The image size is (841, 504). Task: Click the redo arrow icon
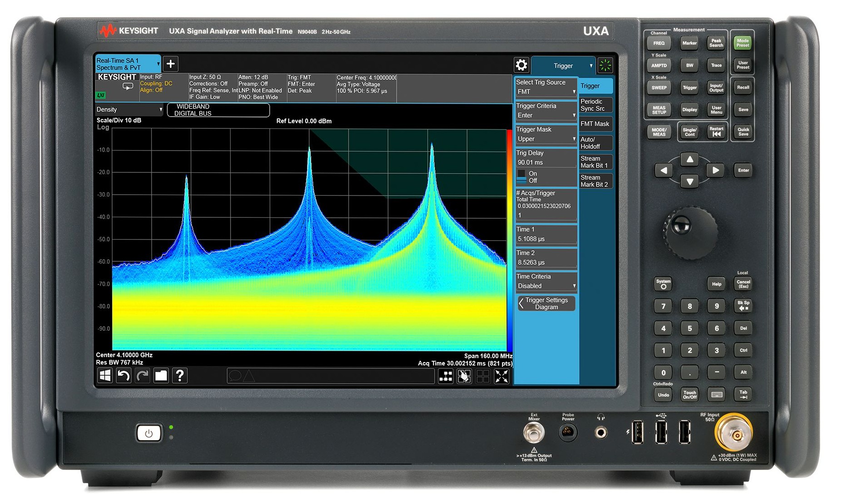point(142,376)
